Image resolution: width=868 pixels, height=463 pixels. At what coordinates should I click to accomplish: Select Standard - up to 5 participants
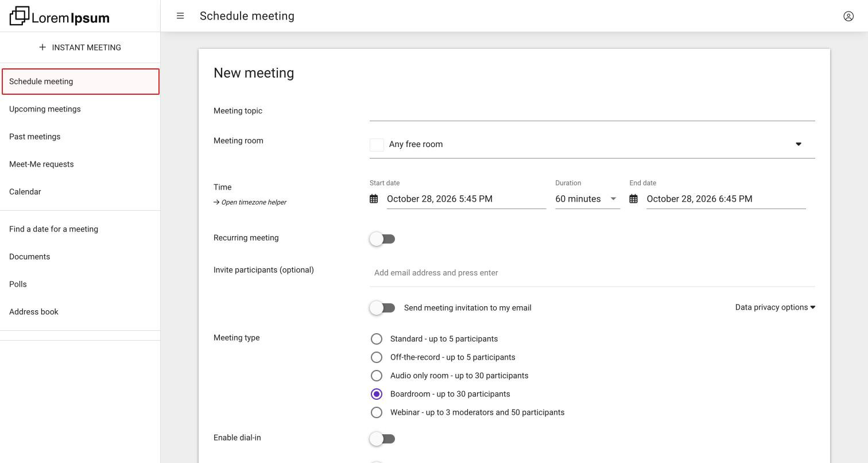[x=377, y=339]
